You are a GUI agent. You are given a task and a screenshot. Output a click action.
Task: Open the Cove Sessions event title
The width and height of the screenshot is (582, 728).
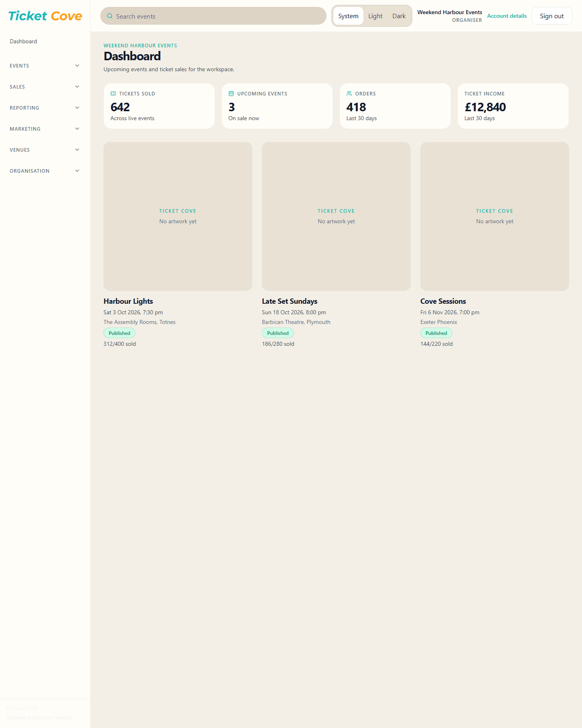click(443, 301)
